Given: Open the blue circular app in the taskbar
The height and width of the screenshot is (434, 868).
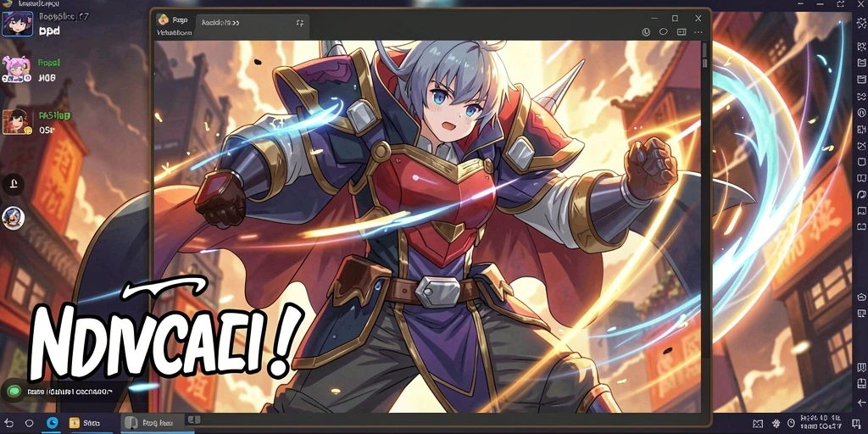Looking at the screenshot, I should click(52, 423).
